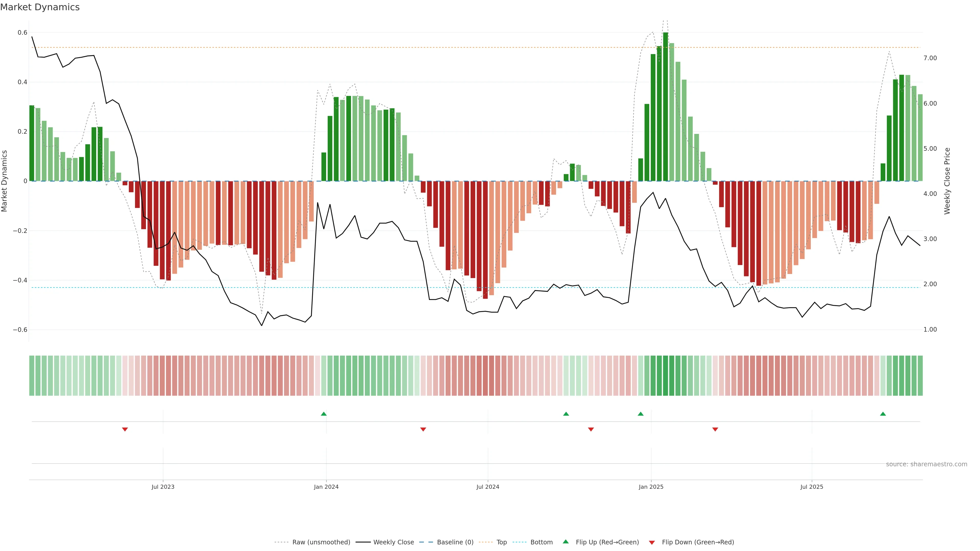Hide the Top threshold legend item
Image resolution: width=980 pixels, height=551 pixels.
[501, 542]
